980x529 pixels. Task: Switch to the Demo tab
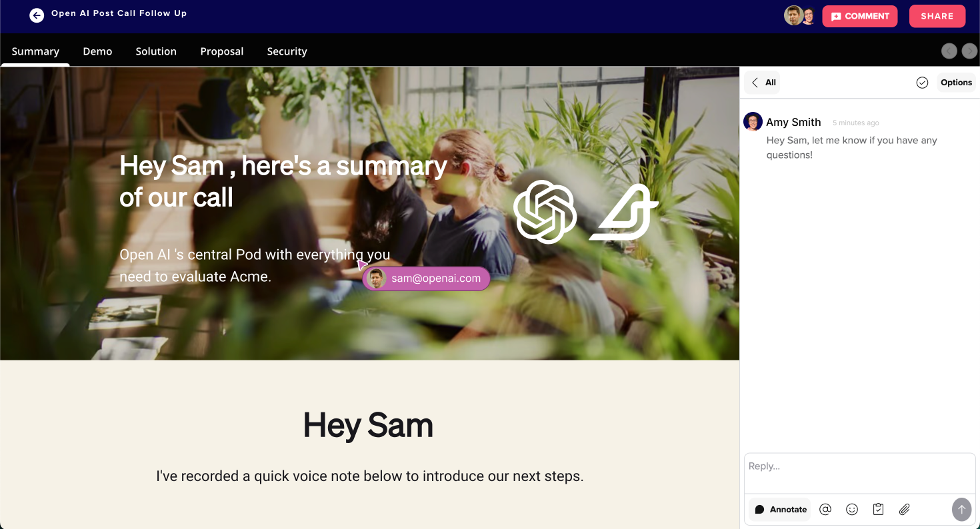point(97,51)
